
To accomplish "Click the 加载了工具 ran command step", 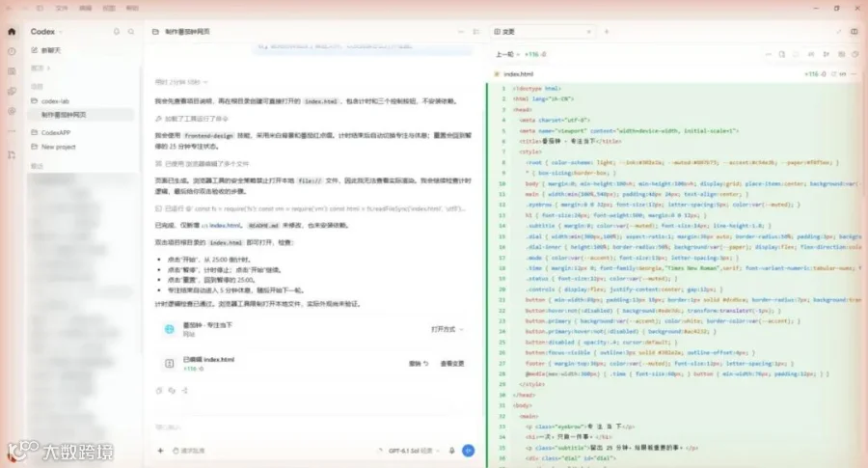I will 192,119.
